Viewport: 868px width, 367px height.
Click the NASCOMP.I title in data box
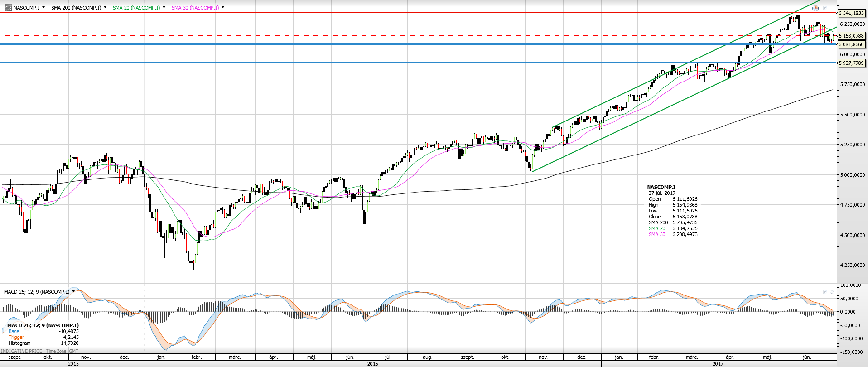(x=661, y=187)
